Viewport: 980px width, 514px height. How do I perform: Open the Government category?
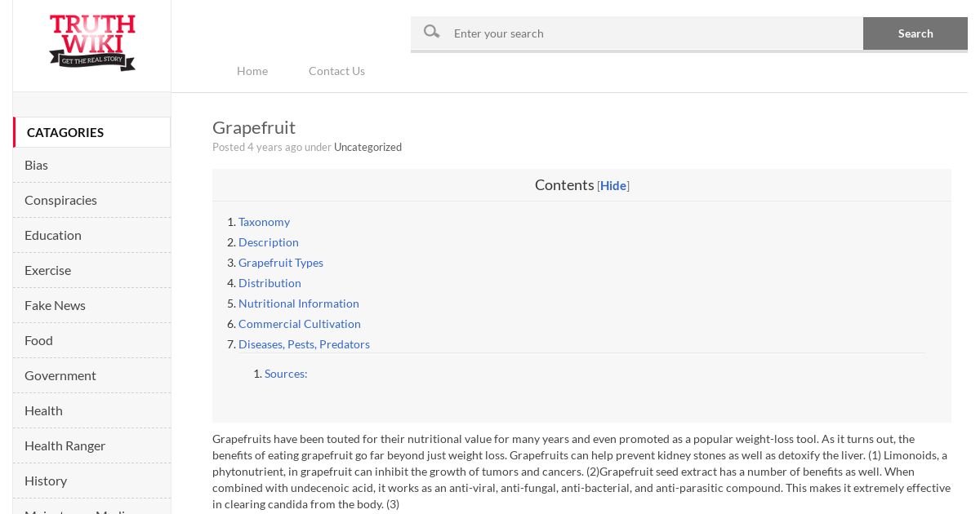point(91,375)
